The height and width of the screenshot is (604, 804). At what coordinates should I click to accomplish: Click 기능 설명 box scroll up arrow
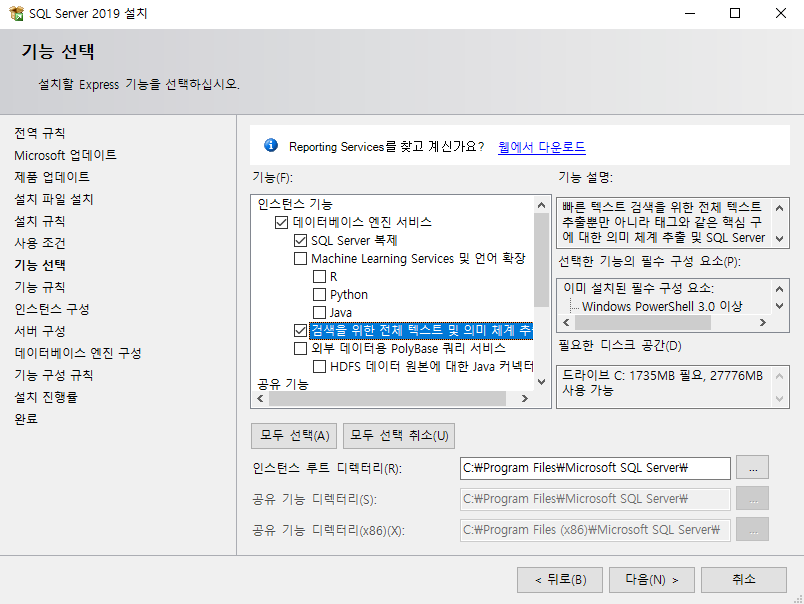pyautogui.click(x=779, y=208)
